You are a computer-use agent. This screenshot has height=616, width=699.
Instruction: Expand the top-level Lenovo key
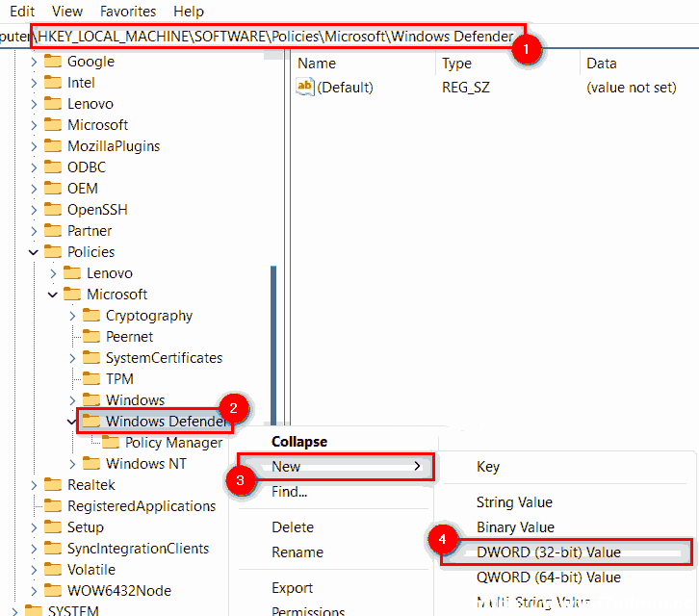[34, 104]
